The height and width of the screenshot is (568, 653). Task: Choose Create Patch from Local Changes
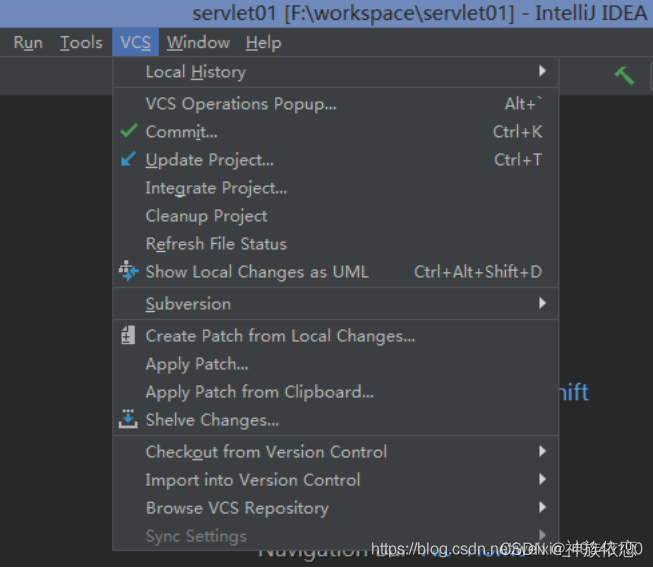click(x=336, y=336)
